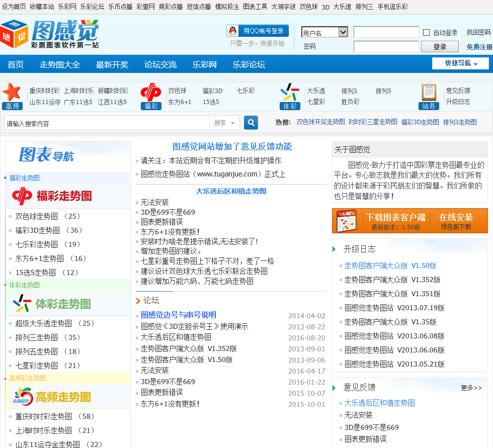Open hot search 双色球开奖走势图
The image size is (493, 448).
320,122
